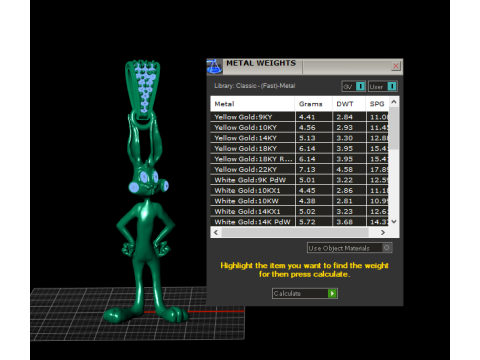The image size is (480, 360).
Task: Close the Metal Weights dialog
Action: click(x=396, y=66)
